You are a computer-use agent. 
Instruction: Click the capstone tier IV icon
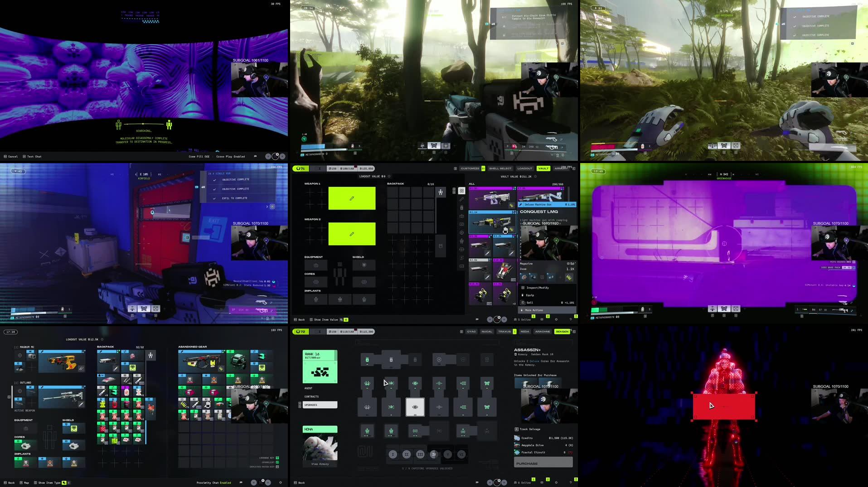[434, 454]
